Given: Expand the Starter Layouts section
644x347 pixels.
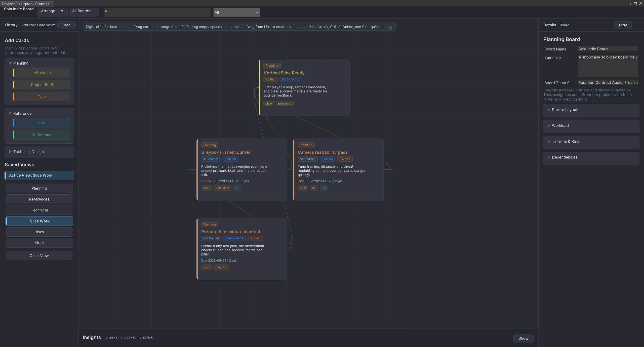Looking at the screenshot, I should click(549, 110).
